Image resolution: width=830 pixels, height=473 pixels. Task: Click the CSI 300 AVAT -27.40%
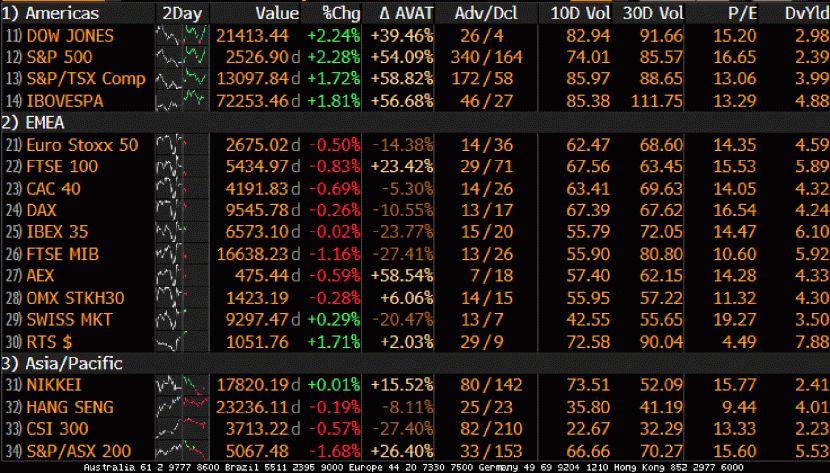403,429
